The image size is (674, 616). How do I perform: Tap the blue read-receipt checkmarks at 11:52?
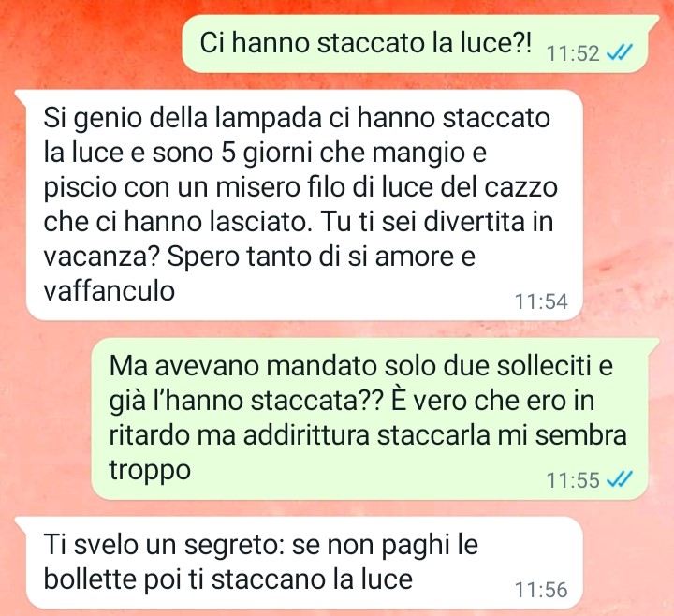point(619,53)
